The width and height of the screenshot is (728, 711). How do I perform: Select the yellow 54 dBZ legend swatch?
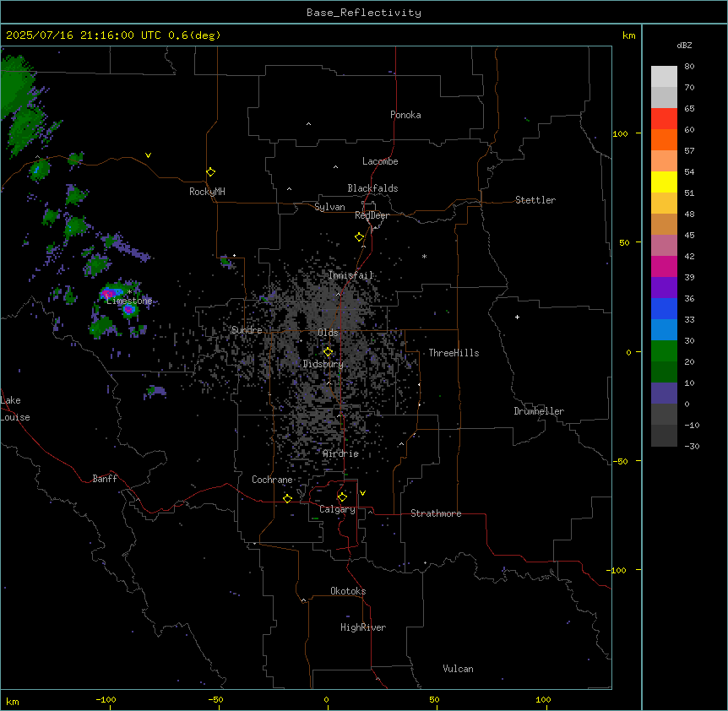(664, 182)
